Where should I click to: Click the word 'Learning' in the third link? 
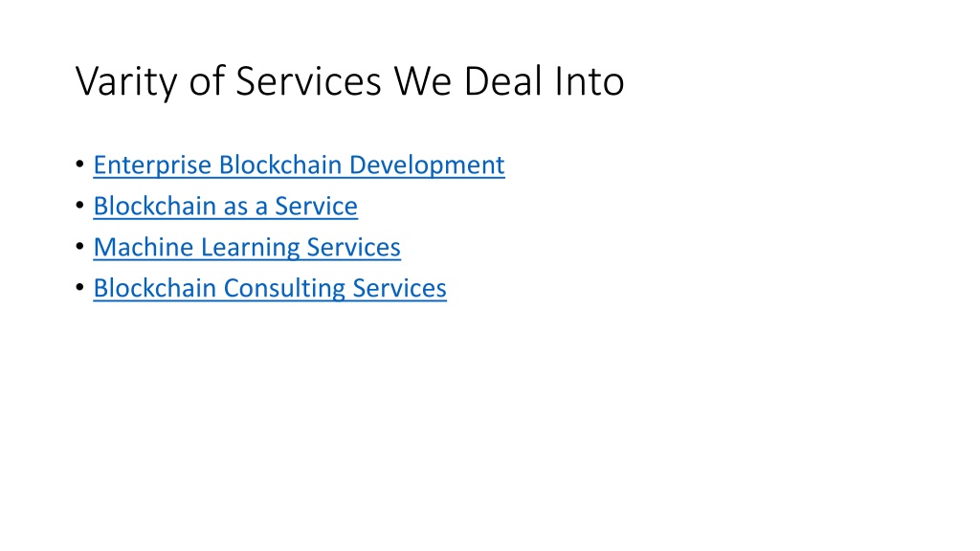250,248
